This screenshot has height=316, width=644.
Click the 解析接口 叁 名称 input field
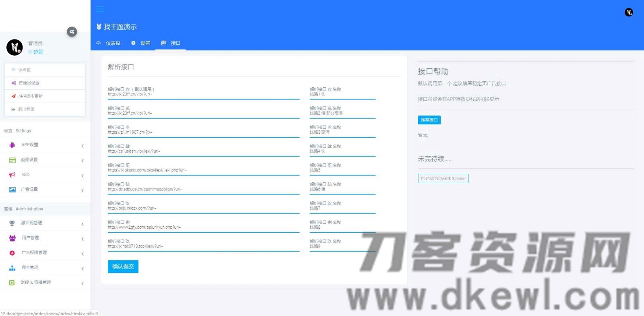coord(342,132)
